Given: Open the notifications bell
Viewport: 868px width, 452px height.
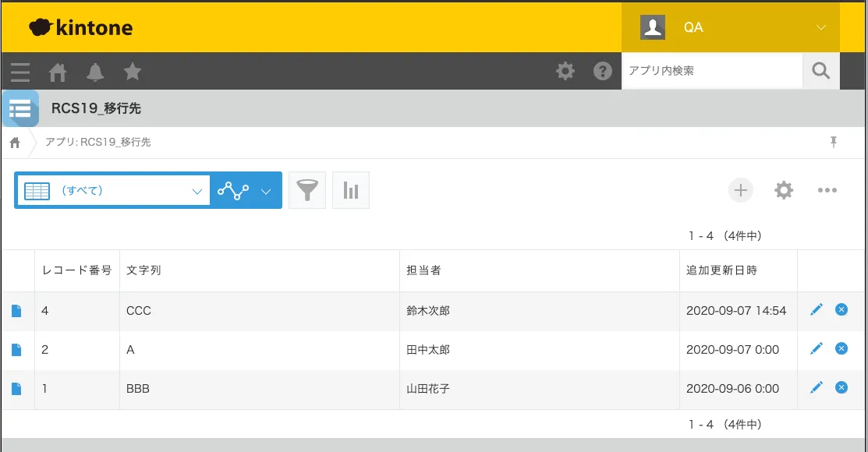Looking at the screenshot, I should tap(95, 72).
